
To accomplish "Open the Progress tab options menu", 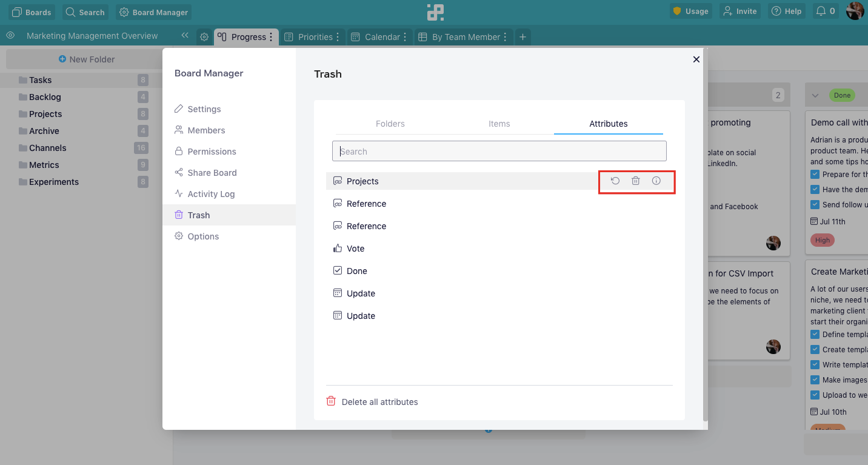I will point(272,37).
